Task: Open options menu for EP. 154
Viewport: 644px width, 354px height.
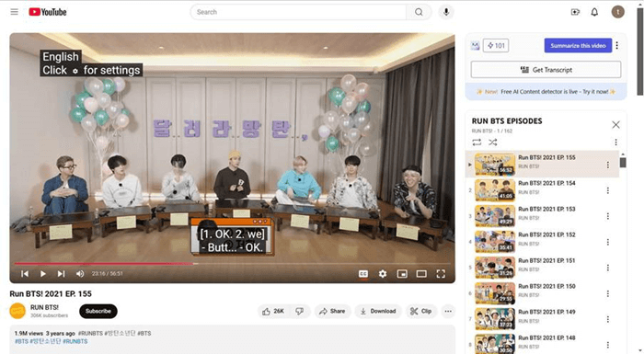Action: point(608,190)
